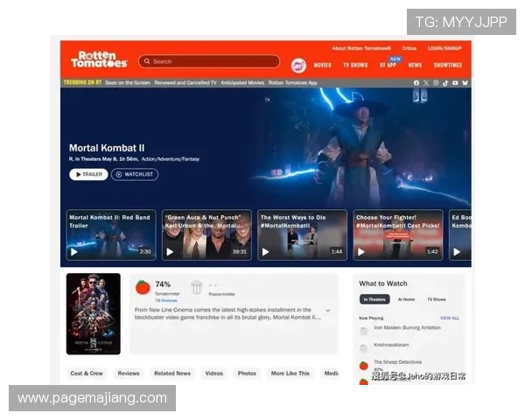Open Iron Maiden: Burning Ambition
Image resolution: width=525 pixels, height=420 pixels.
(407, 327)
